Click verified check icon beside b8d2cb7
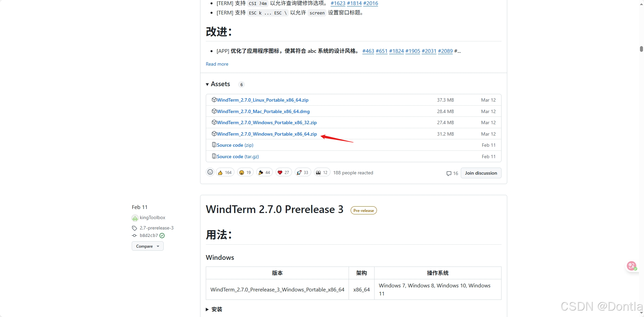 click(x=162, y=236)
